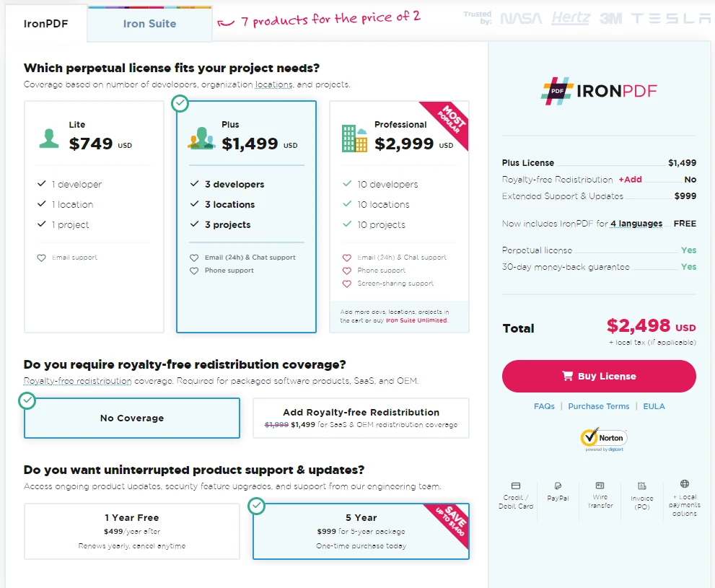Image resolution: width=715 pixels, height=588 pixels.
Task: Click the Lite license single-user icon
Action: [49, 138]
